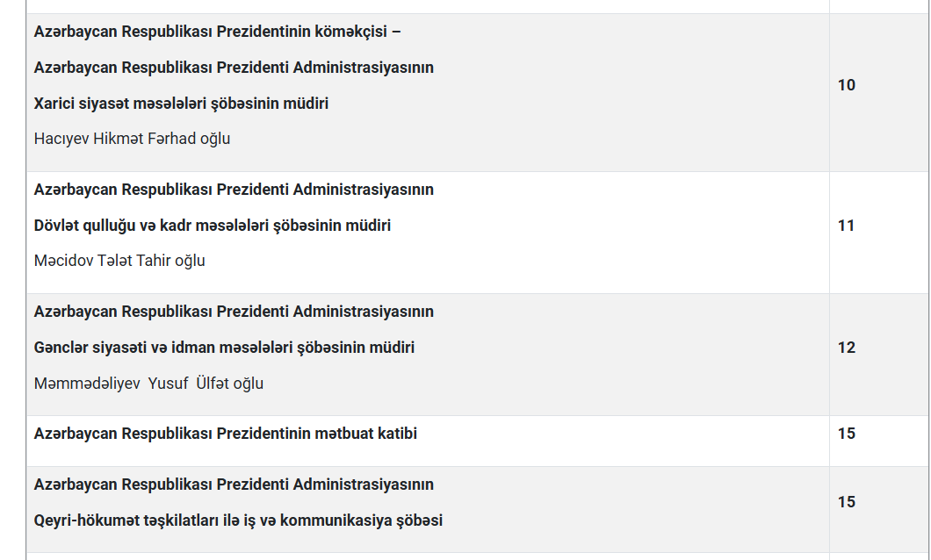Click the name Məcidov Tələt Tahir oğlu
The height and width of the screenshot is (560, 931).
click(119, 261)
